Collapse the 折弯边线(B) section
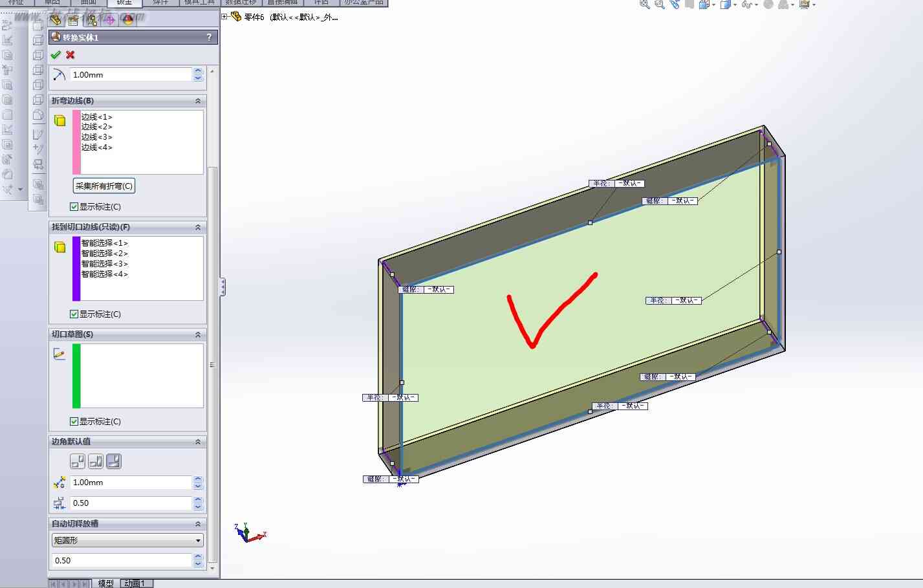The width and height of the screenshot is (923, 588). (198, 101)
